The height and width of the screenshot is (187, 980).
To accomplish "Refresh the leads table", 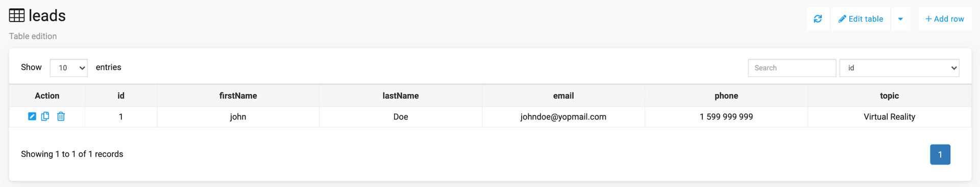I will pyautogui.click(x=818, y=19).
